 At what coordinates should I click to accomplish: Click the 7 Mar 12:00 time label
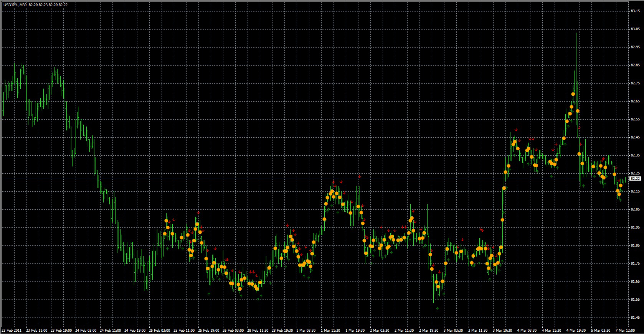point(626,330)
